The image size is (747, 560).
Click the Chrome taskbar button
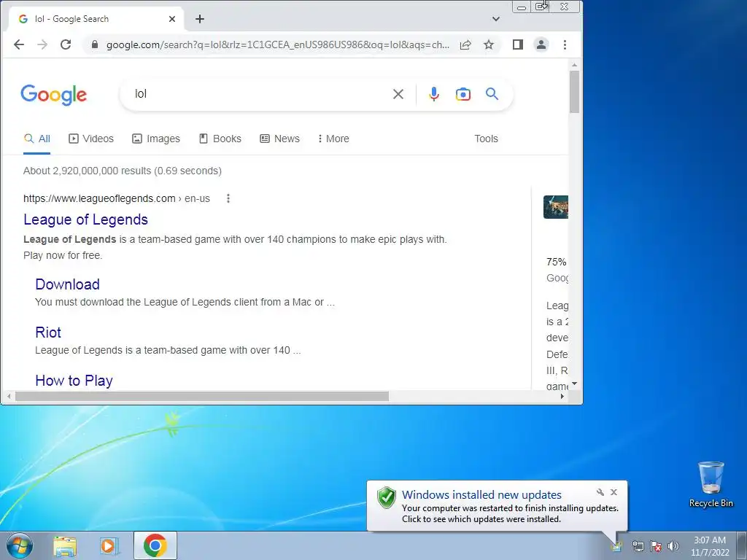click(x=155, y=545)
